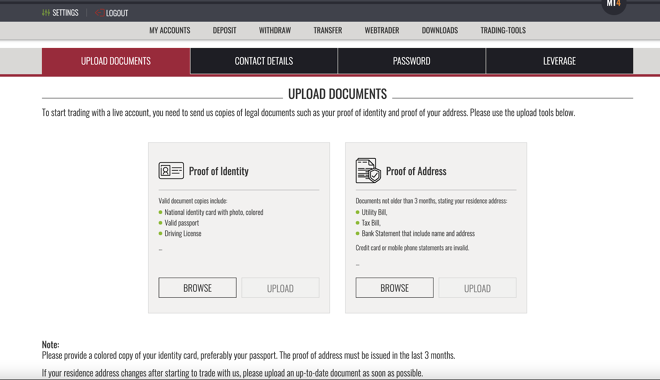Click the 'Valid document copies include:' text
660x380 pixels.
193,201
